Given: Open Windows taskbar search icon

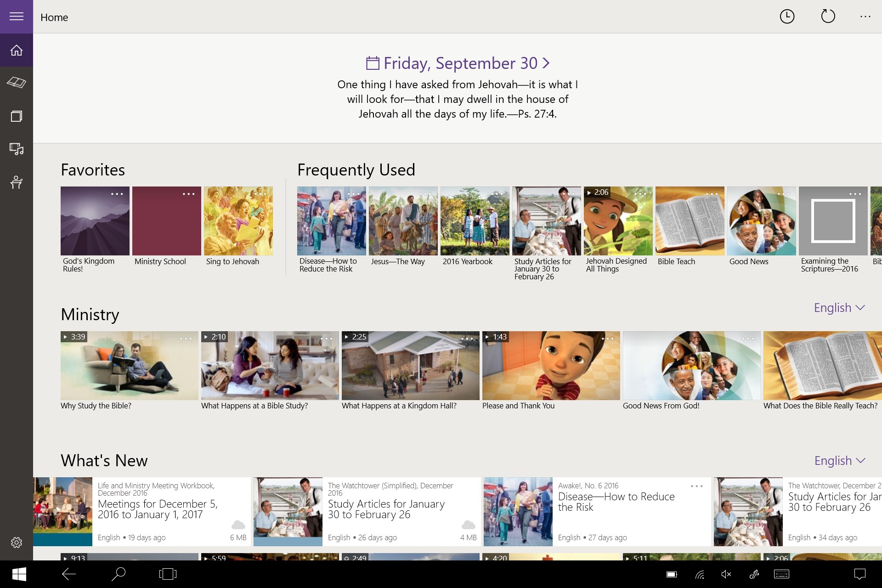Looking at the screenshot, I should click(118, 574).
